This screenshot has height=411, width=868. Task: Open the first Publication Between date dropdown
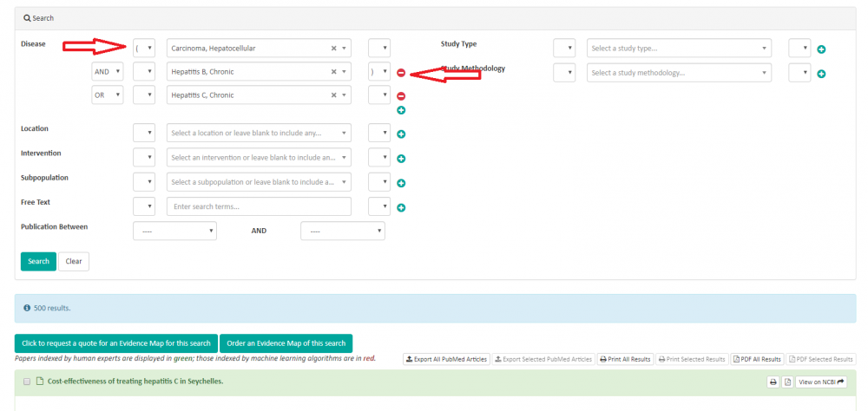point(174,232)
